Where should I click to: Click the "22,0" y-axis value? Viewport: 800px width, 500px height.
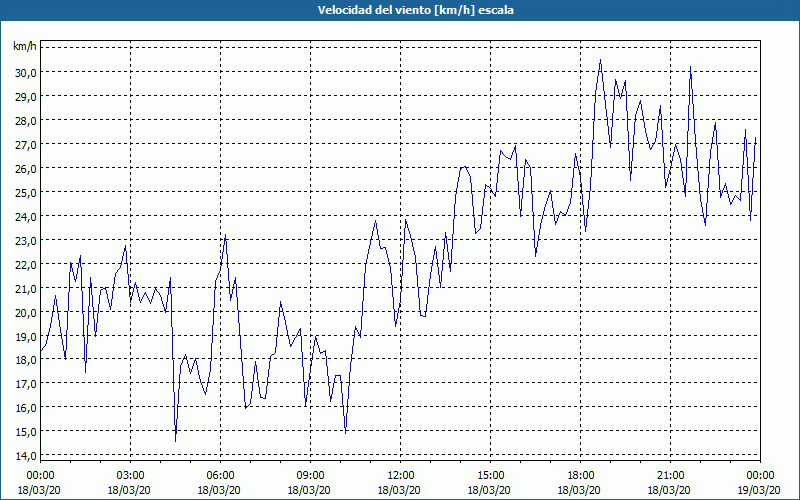pyautogui.click(x=26, y=264)
